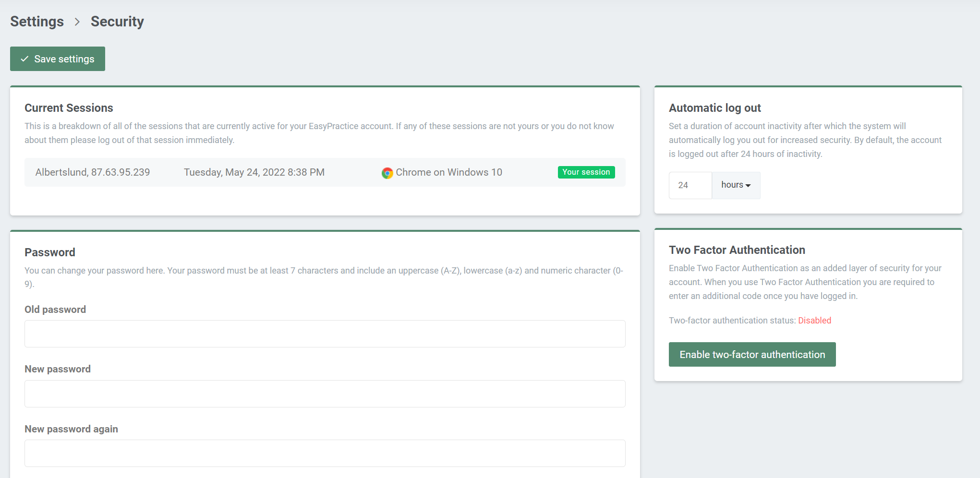Screen dimensions: 980x478
Task: Click the Albertslund, 87.63.95.239 session location
Action: [x=93, y=172]
